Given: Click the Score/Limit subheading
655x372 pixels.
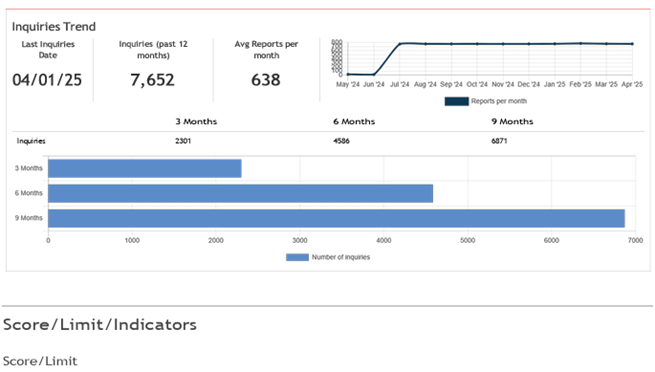Looking at the screenshot, I should 40,361.
